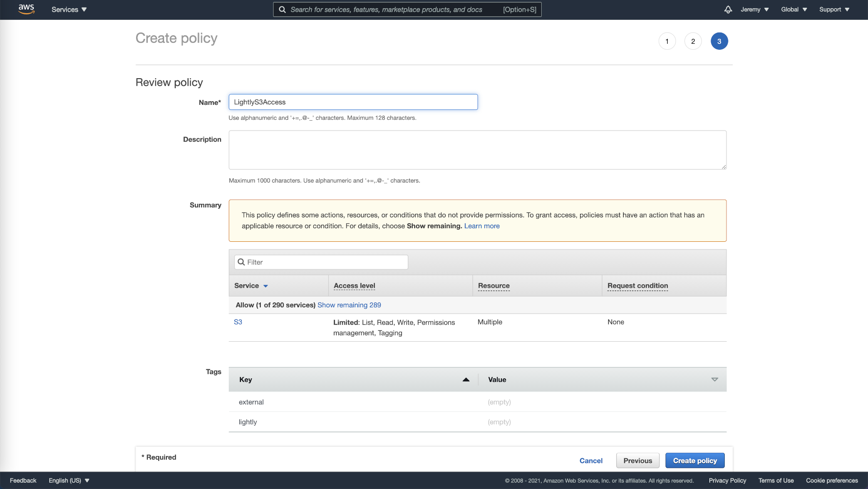868x489 pixels.
Task: Open the Learn more link
Action: [482, 226]
